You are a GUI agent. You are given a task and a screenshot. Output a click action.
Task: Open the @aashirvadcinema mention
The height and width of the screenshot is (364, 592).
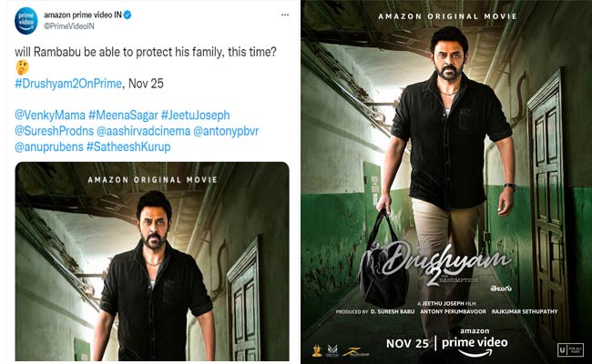144,131
